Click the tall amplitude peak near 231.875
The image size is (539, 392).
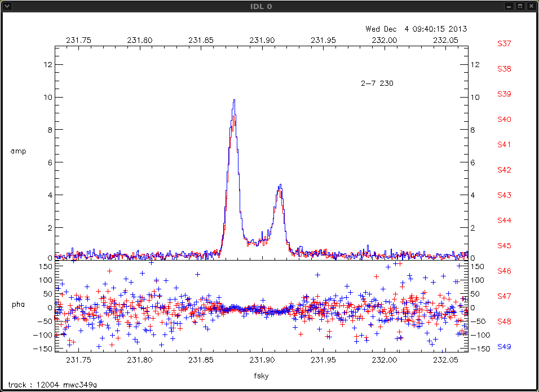click(x=234, y=102)
